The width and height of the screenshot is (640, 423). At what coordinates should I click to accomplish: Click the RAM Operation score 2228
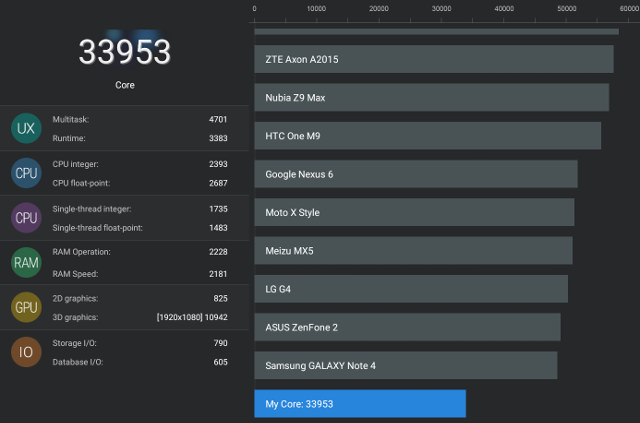pyautogui.click(x=218, y=252)
